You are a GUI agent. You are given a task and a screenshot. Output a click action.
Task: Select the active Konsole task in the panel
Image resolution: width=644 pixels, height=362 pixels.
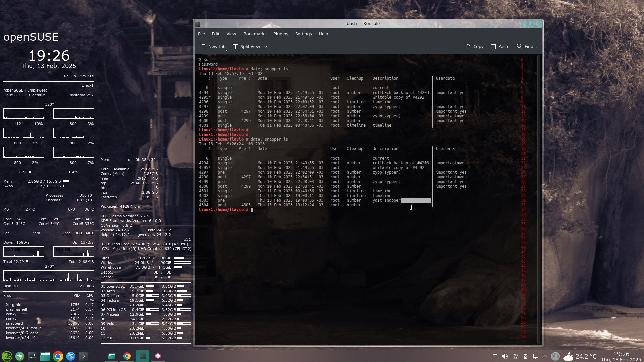click(x=143, y=356)
